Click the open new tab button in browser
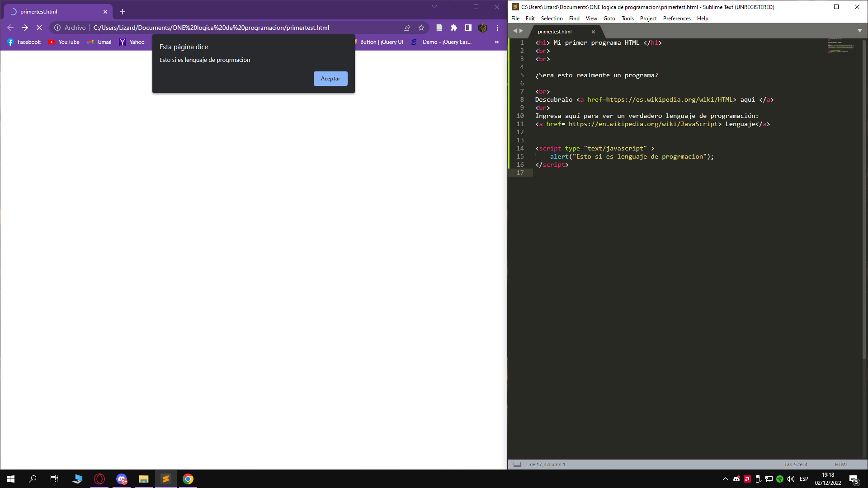This screenshot has height=488, width=868. [x=122, y=11]
